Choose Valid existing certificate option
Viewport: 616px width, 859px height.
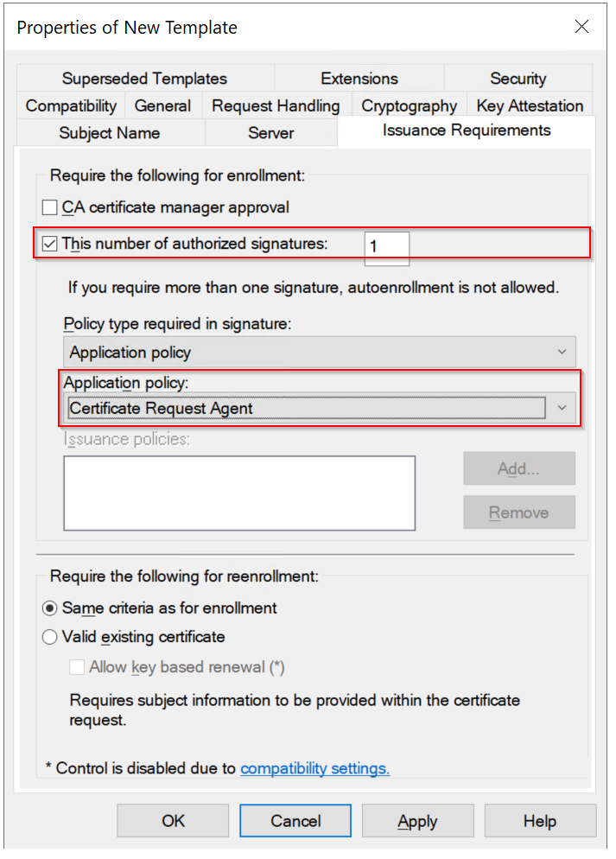[x=51, y=638]
